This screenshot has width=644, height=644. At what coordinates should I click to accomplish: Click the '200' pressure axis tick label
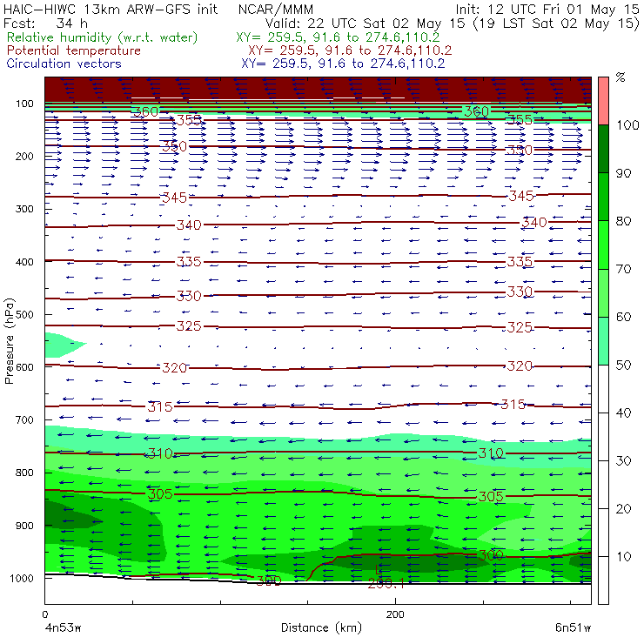coord(24,156)
